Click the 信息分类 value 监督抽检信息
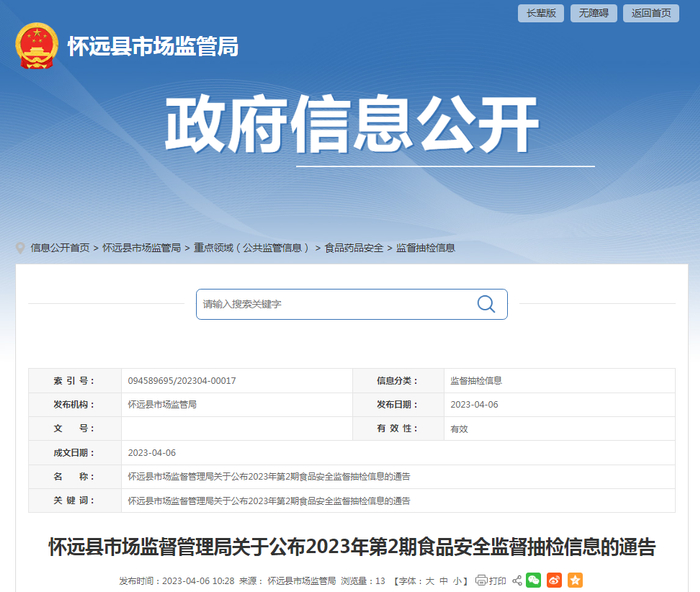Screen dimensions: 700x592 coord(476,381)
